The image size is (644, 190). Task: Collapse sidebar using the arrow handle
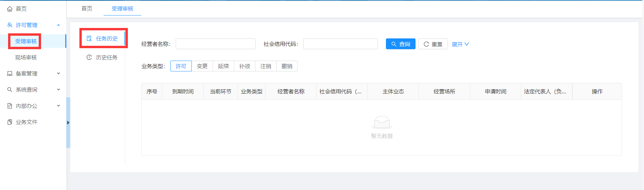pyautogui.click(x=68, y=123)
